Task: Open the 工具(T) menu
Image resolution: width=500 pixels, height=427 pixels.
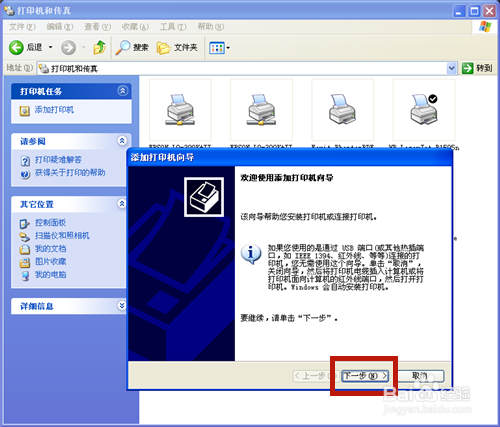Action: pos(173,27)
